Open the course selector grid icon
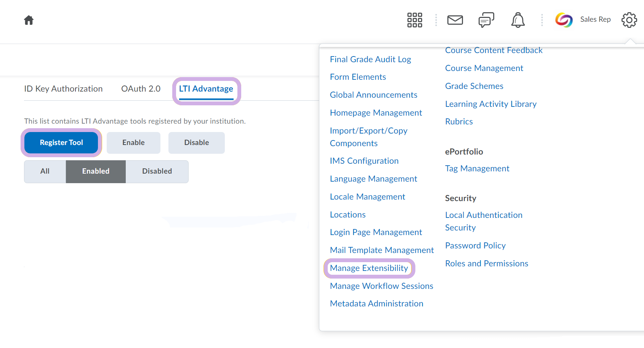 (x=415, y=20)
